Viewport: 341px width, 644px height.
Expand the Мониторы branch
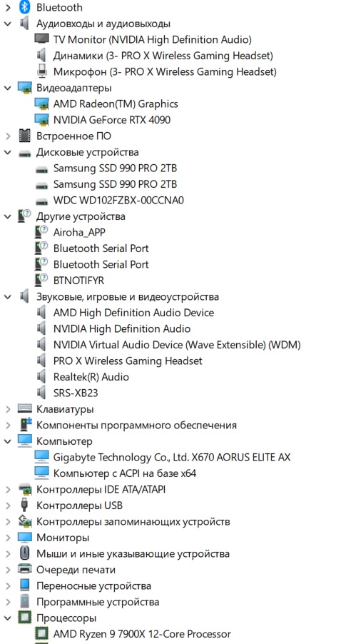coord(7,537)
